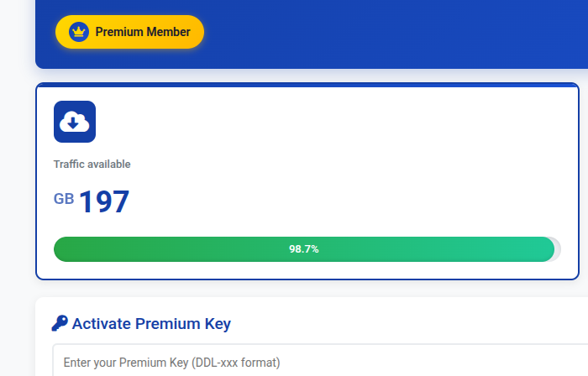Click the blue header banner area
The image size is (588, 376).
pos(378,34)
